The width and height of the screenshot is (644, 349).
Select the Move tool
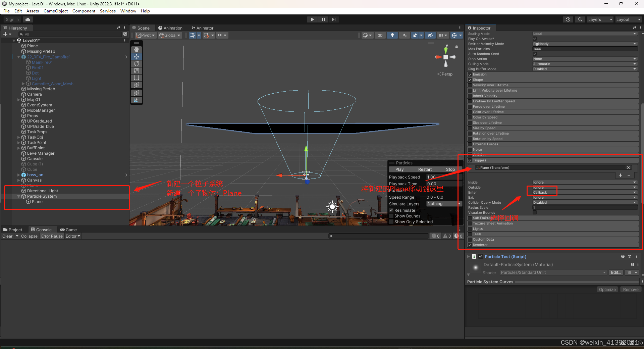[137, 56]
